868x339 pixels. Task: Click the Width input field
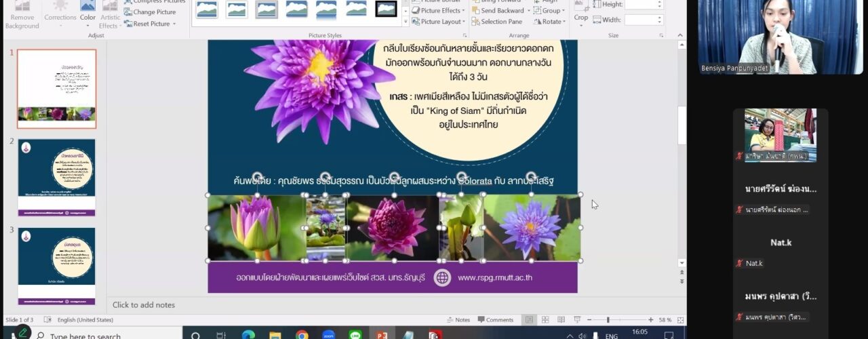640,20
